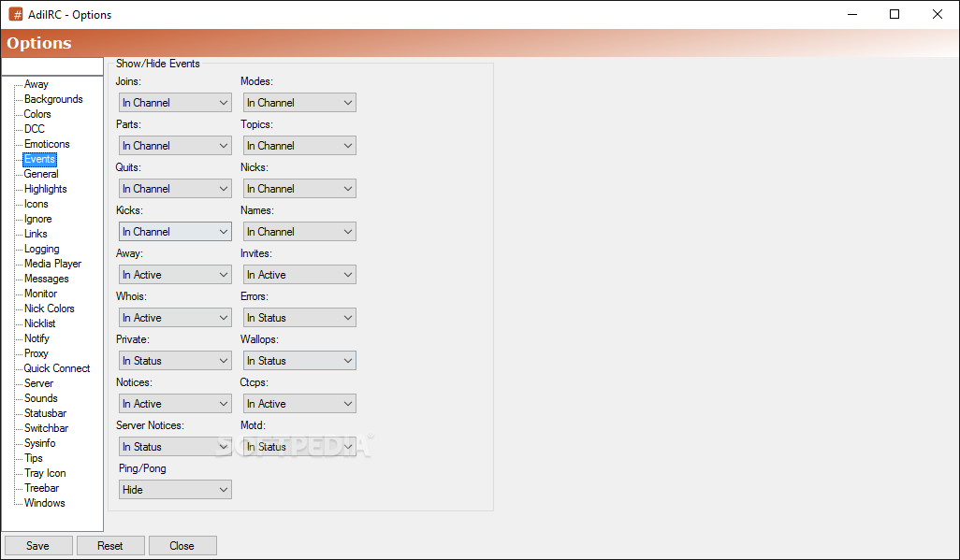Open the Ctcps dropdown
Viewport: 960px width, 560px height.
click(x=299, y=403)
